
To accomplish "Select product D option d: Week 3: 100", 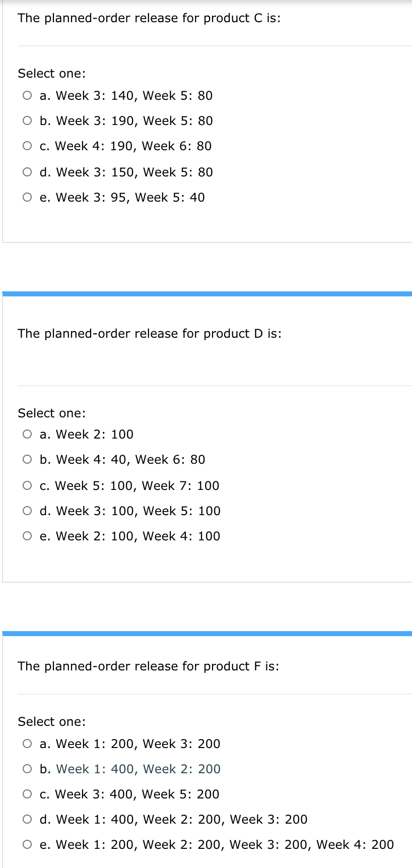I will point(27,511).
